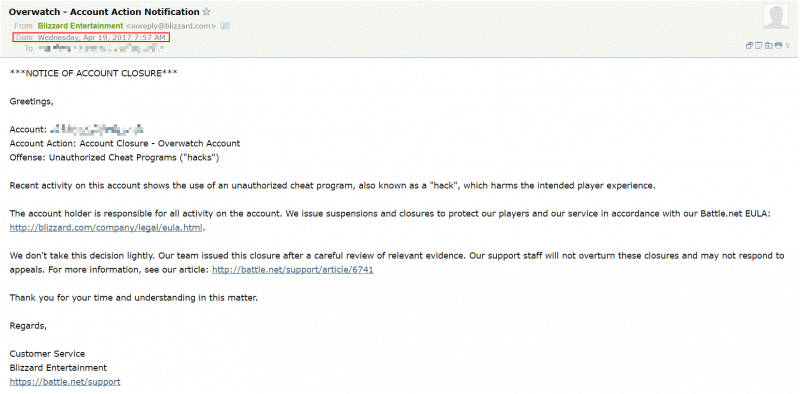Click the NOTICE OF ACCOUNT CLOSURE heading
Screen dimensions: 800x394
pyautogui.click(x=93, y=73)
